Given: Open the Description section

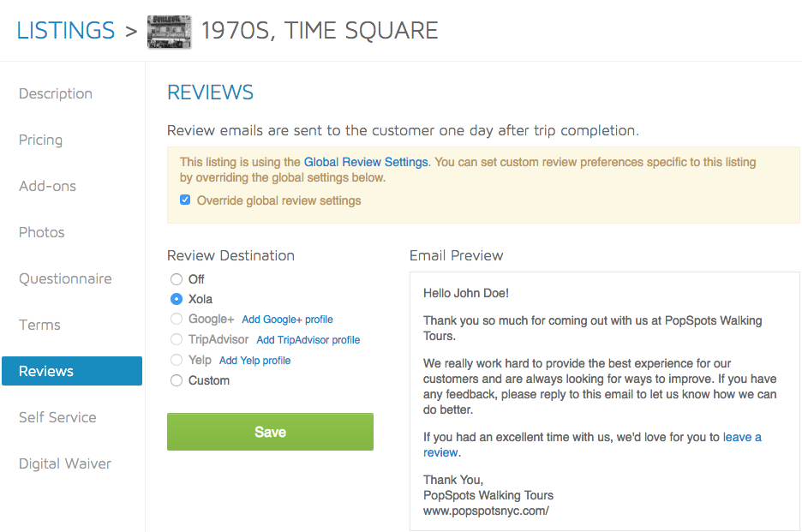Looking at the screenshot, I should coord(56,93).
